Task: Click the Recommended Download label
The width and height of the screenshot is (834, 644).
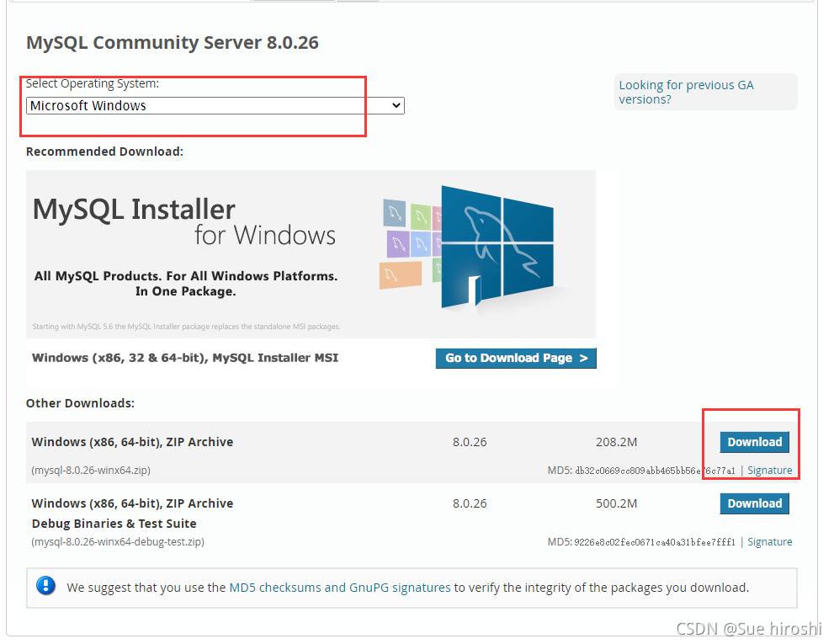Action: point(105,152)
